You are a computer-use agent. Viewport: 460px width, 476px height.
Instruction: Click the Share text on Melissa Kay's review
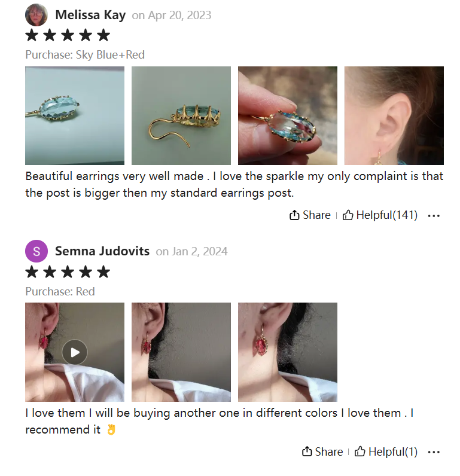316,215
